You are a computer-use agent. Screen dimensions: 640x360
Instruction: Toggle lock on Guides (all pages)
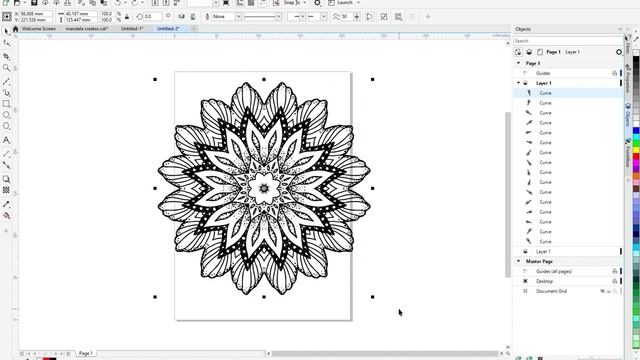(614, 271)
